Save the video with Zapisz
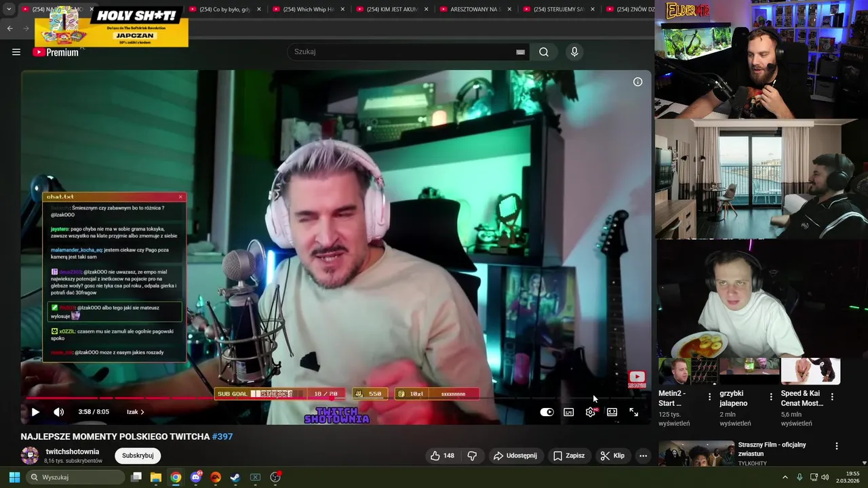 click(x=569, y=456)
